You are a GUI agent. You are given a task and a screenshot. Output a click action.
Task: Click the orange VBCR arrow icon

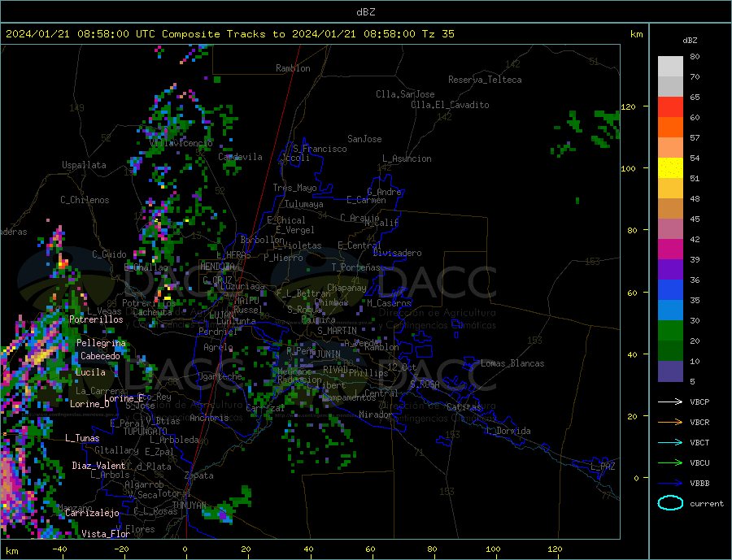pos(670,423)
